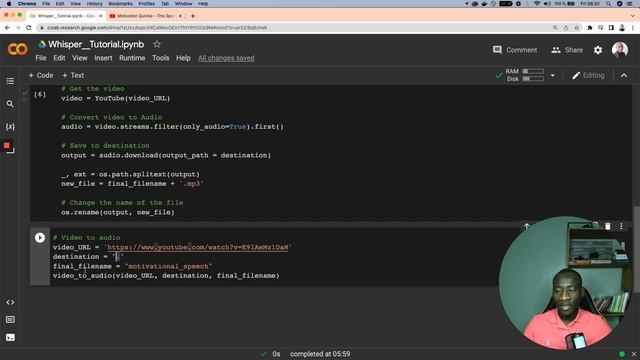Go back in browser history
Image resolution: width=640 pixels, height=360 pixels.
[7, 28]
